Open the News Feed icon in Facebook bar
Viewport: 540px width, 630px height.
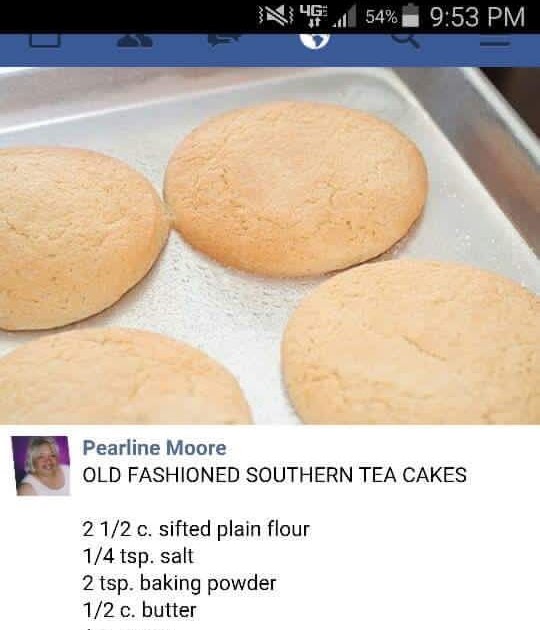(45, 40)
